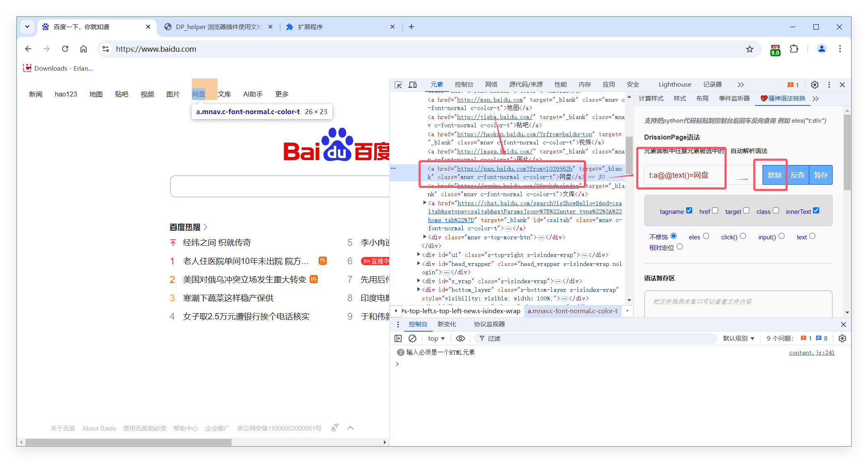Toggle device toolbar in DevTools
The width and height of the screenshot is (868, 463).
click(413, 85)
